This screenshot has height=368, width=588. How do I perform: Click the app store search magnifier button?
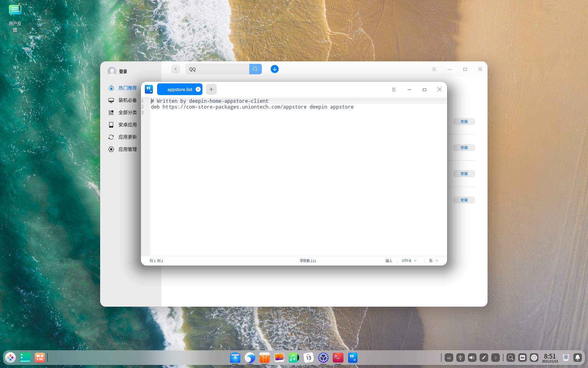click(255, 69)
